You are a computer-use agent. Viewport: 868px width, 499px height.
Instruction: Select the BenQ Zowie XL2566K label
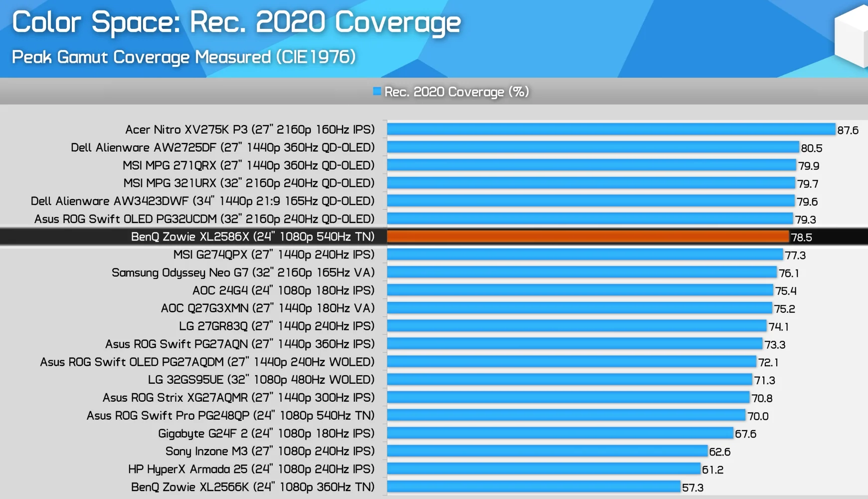click(x=253, y=487)
